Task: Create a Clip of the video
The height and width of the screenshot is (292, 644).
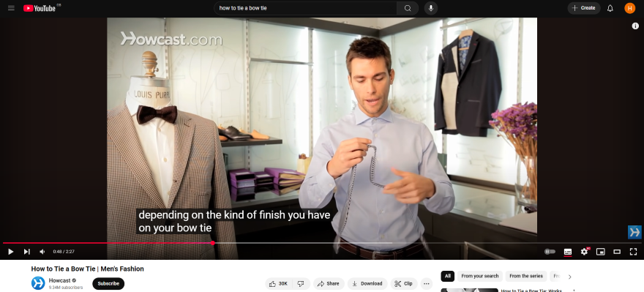Action: point(404,283)
